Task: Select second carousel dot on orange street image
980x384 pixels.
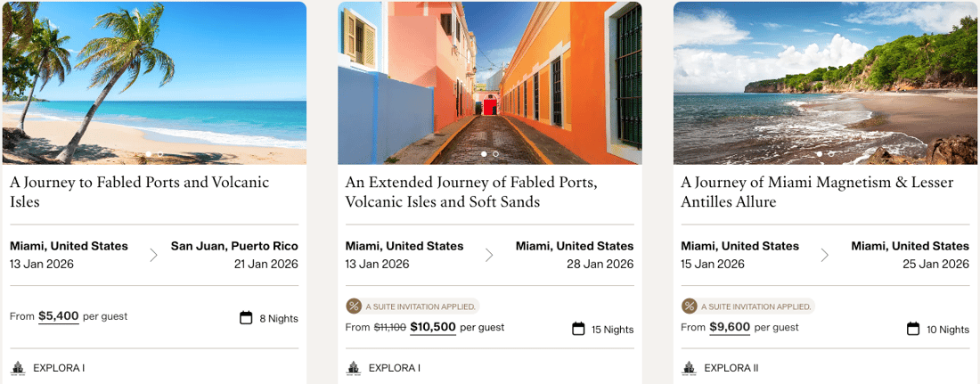Action: click(x=495, y=154)
